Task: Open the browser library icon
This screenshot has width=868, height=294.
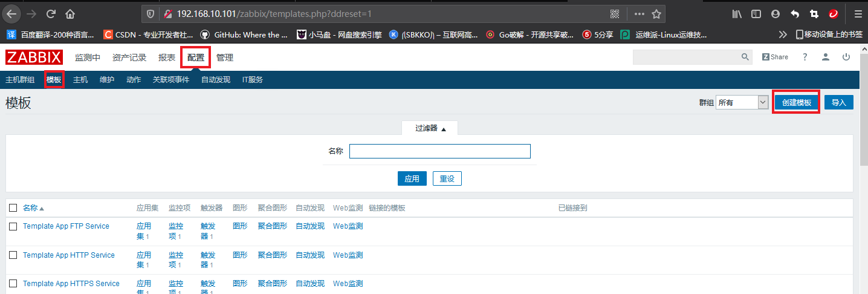Action: point(737,13)
